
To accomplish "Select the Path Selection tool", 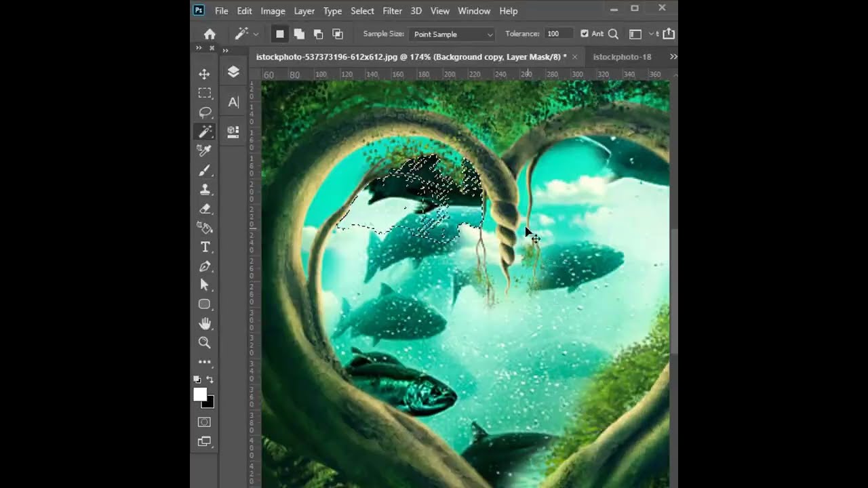I will [x=204, y=285].
